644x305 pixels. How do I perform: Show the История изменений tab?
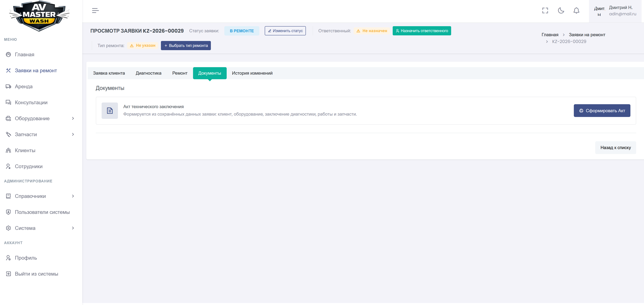(x=252, y=73)
